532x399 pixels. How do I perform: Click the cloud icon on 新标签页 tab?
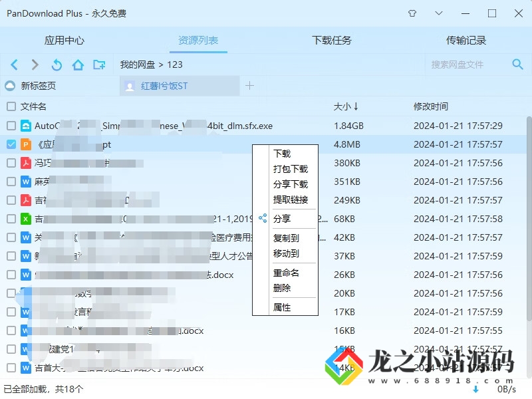10,86
